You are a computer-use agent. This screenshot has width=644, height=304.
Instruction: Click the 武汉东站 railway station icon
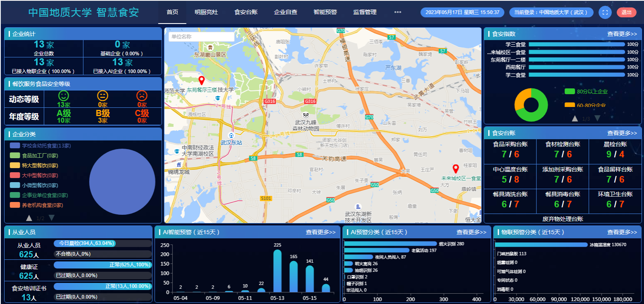(x=231, y=135)
